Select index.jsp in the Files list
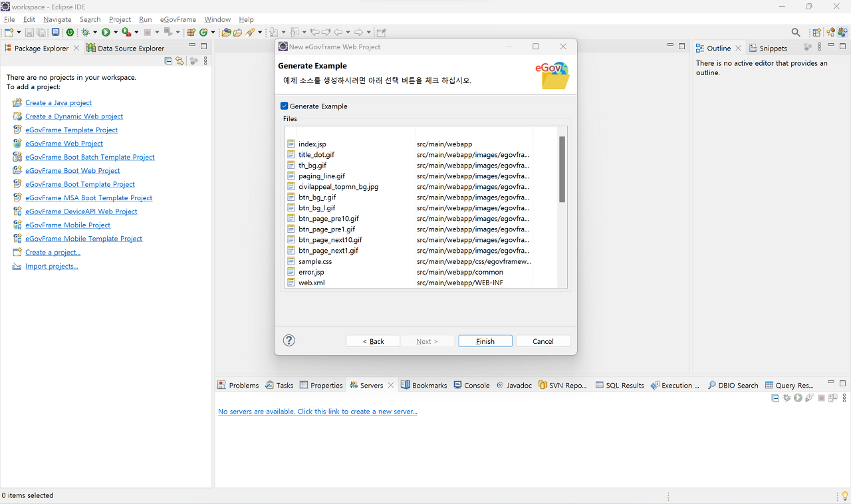 [x=312, y=144]
